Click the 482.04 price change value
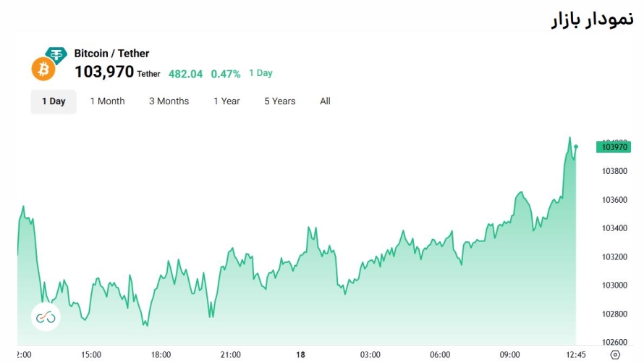 (x=186, y=73)
